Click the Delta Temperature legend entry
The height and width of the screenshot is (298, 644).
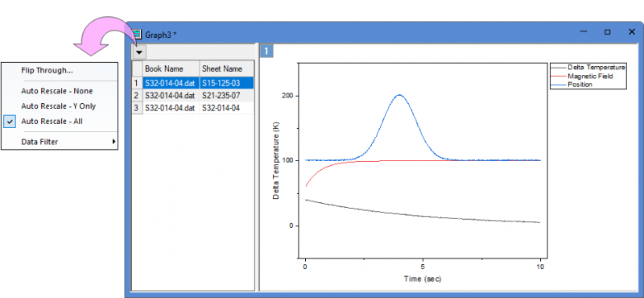pyautogui.click(x=588, y=67)
